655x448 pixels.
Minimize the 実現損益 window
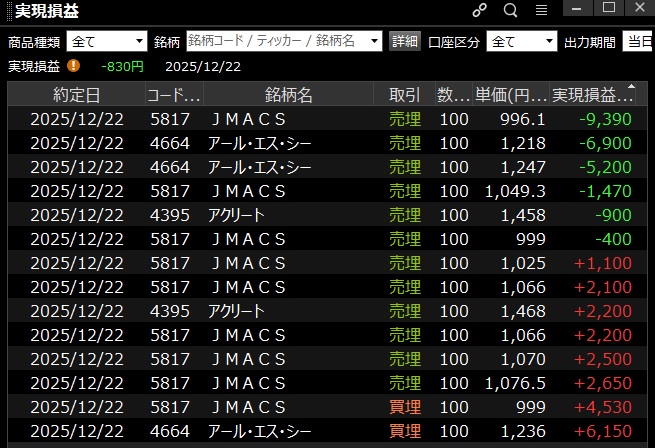[x=577, y=8]
